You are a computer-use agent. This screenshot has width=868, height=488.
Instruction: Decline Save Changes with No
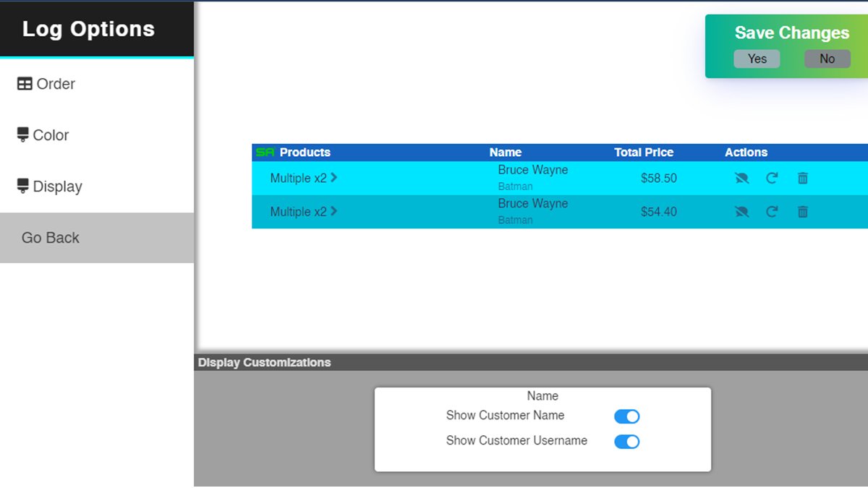pyautogui.click(x=827, y=59)
